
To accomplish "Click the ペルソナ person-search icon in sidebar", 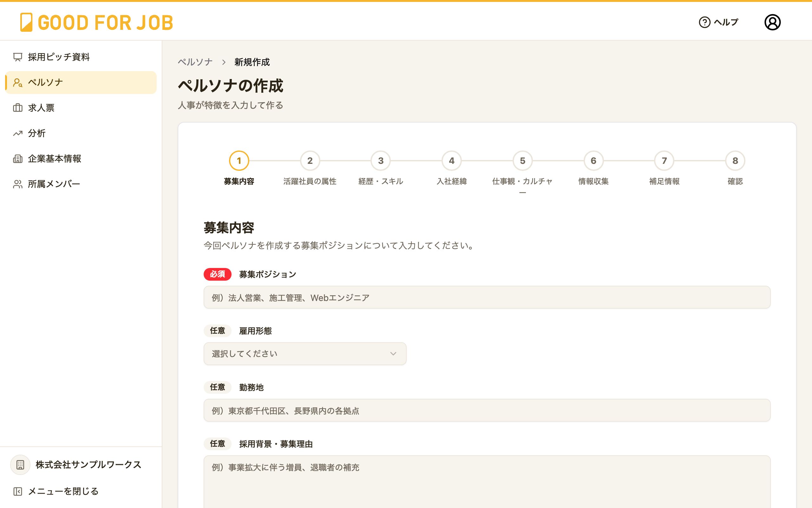I will [x=18, y=83].
